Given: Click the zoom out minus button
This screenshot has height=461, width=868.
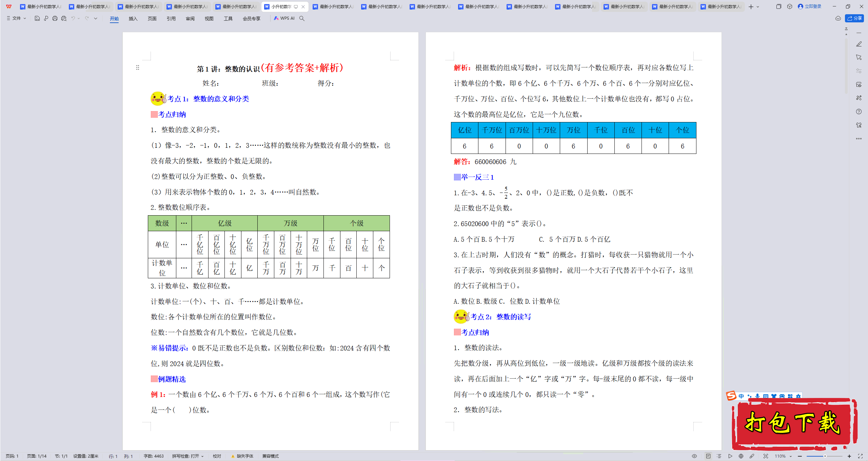Looking at the screenshot, I should coord(800,456).
